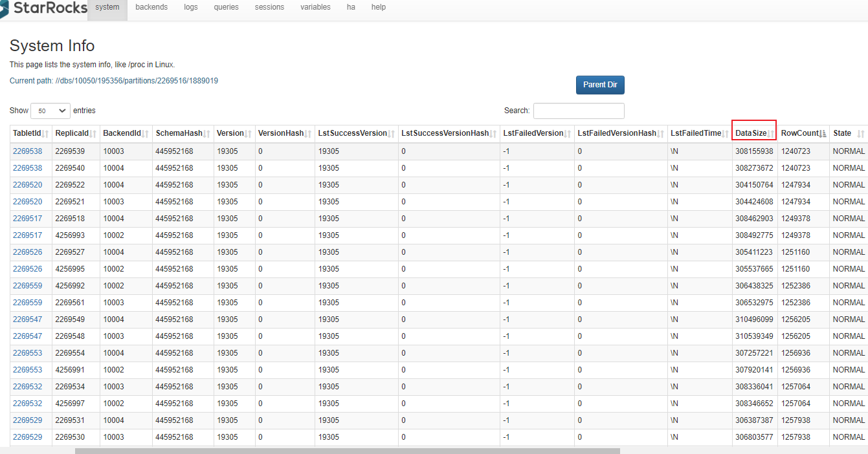Click the StarRocks logo icon
868x454 pixels.
coord(5,8)
